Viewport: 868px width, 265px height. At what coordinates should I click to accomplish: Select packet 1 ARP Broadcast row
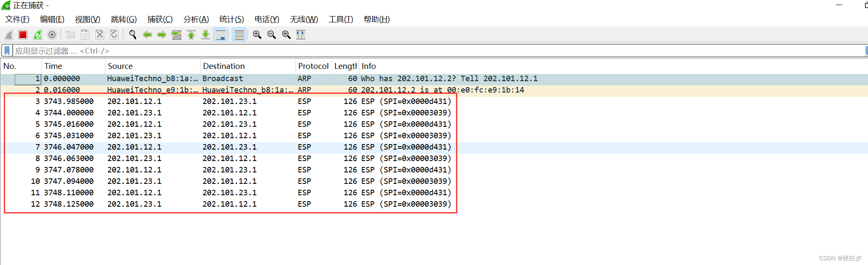pos(434,79)
